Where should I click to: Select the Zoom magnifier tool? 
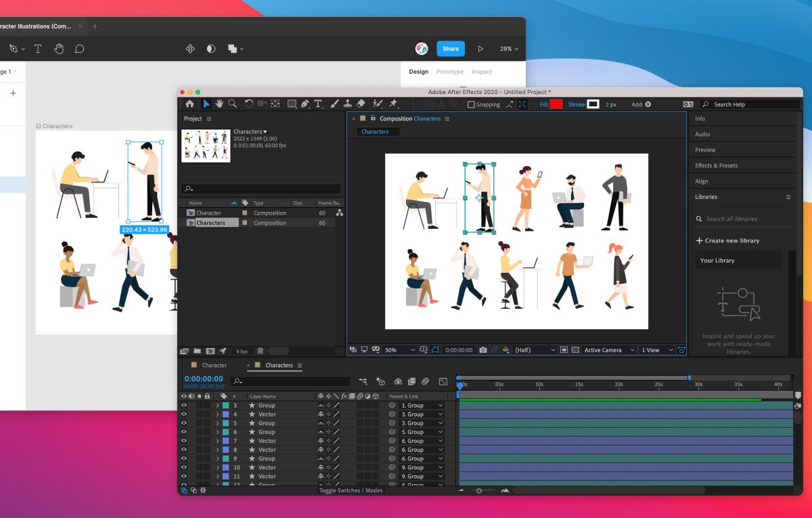(232, 104)
